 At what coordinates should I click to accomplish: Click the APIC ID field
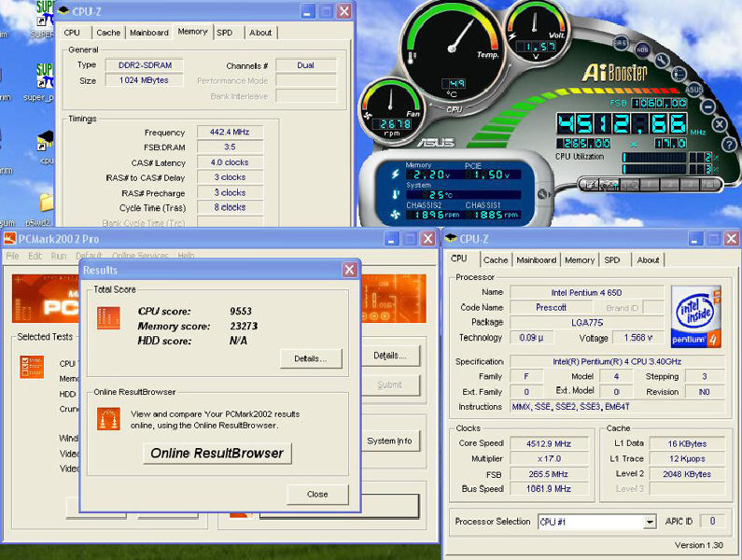[712, 521]
